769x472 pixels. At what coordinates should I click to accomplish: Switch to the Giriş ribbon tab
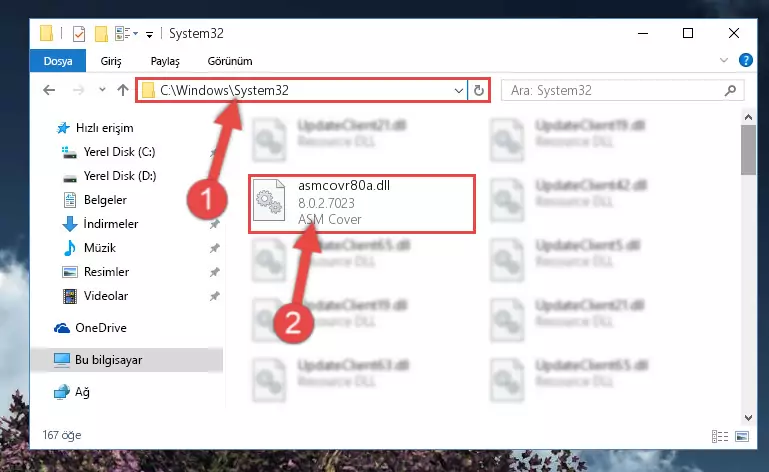111,61
